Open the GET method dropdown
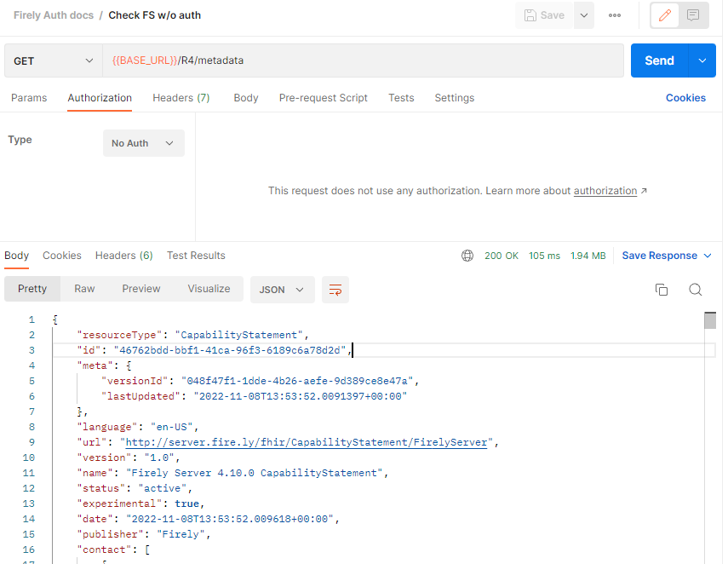The image size is (728, 564). click(54, 60)
